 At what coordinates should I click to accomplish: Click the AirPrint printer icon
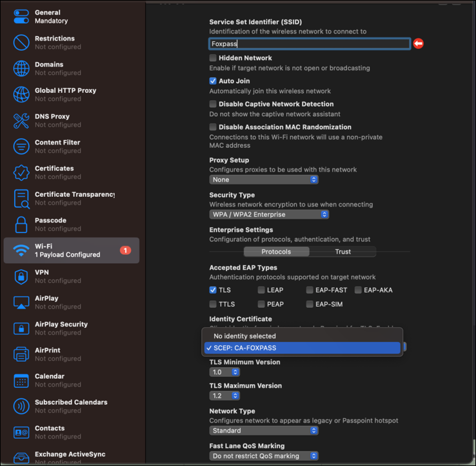(x=21, y=354)
